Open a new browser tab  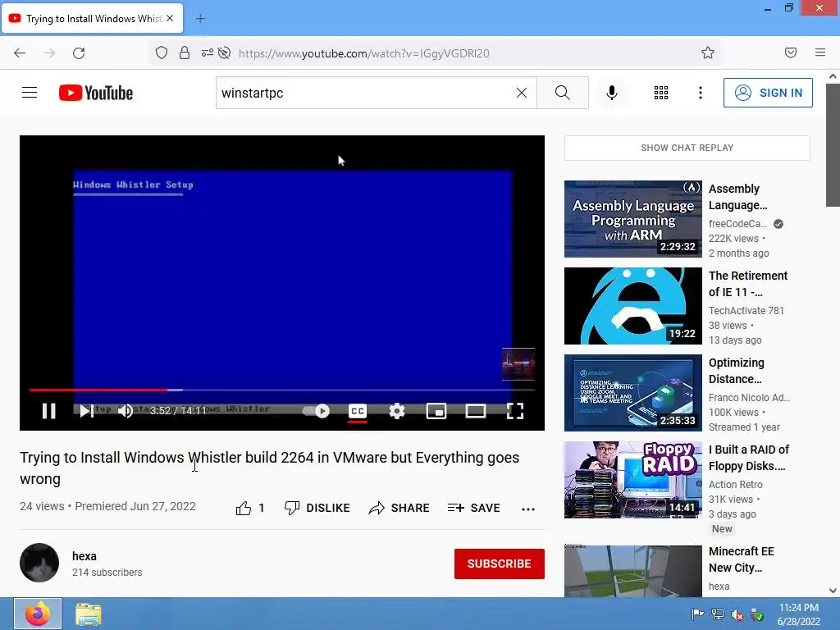point(200,19)
